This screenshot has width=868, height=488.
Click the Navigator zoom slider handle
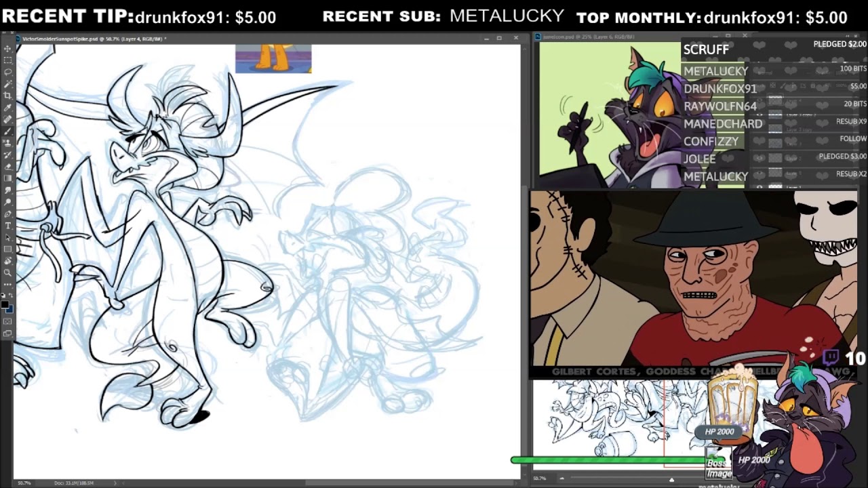pyautogui.click(x=671, y=479)
